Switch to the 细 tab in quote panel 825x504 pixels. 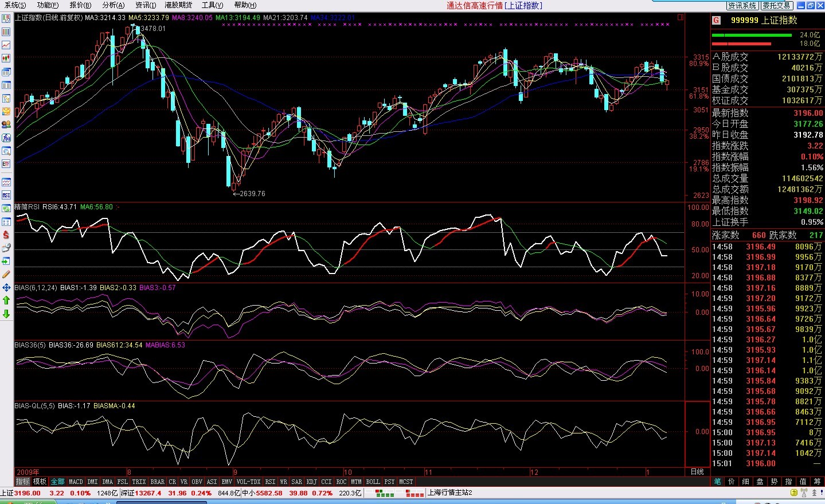[x=745, y=482]
